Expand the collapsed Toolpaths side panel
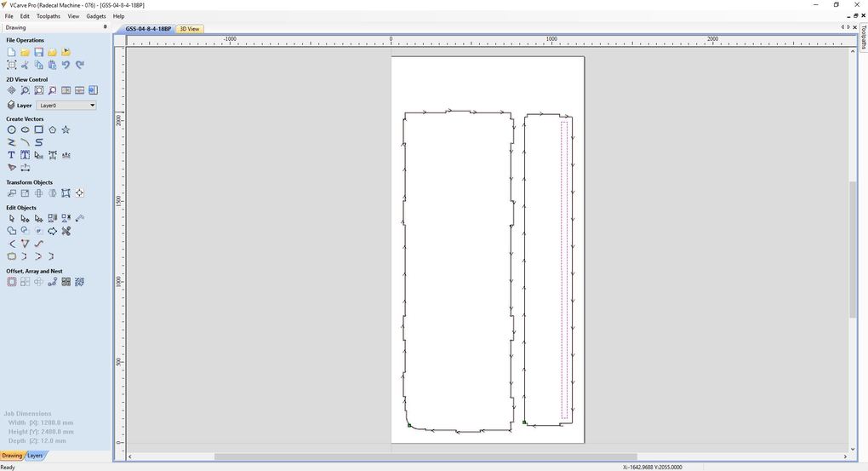This screenshot has height=471, width=868. pos(863,39)
